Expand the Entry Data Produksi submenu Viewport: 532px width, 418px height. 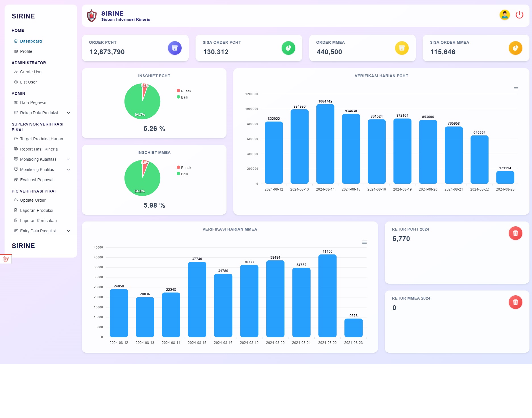pos(68,231)
